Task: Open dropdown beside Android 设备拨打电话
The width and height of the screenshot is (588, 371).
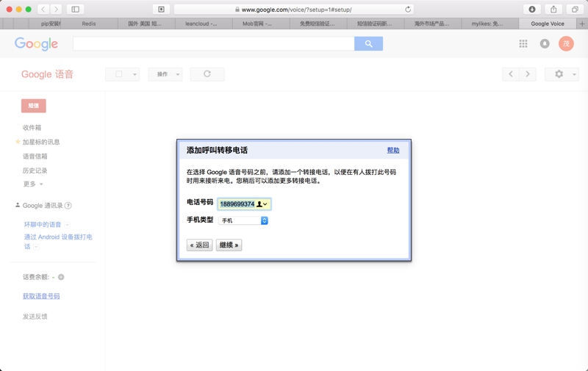Action: [x=36, y=247]
